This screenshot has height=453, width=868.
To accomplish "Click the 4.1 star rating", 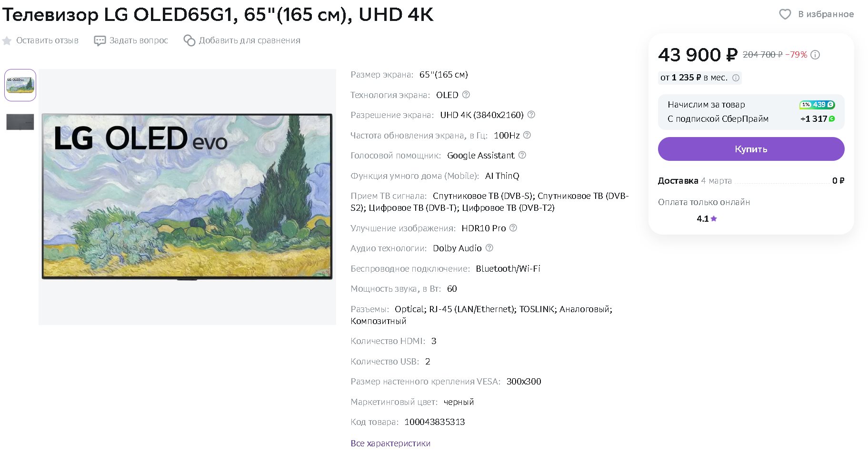I will point(707,219).
